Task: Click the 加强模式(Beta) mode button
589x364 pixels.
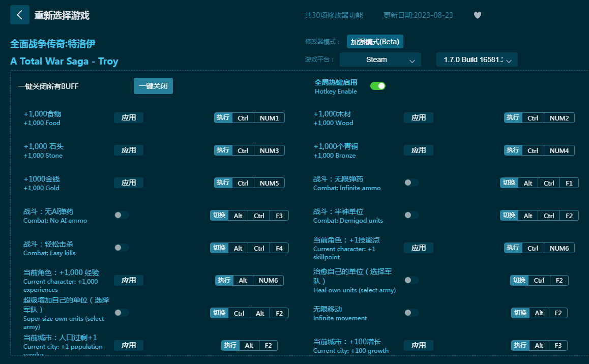Action: (x=375, y=42)
